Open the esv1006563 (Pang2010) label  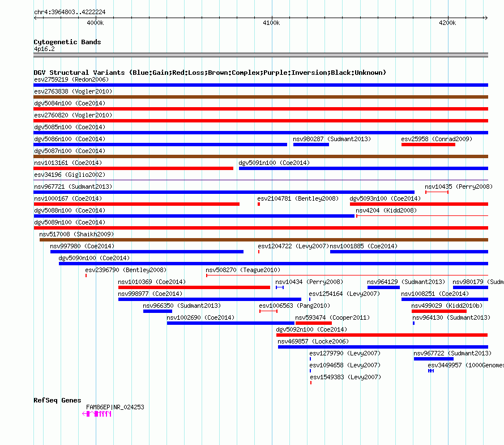pos(294,306)
